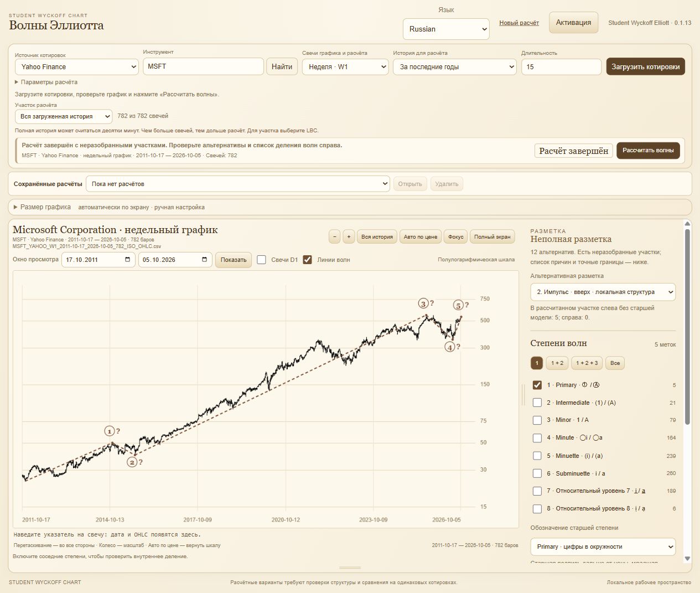The width and height of the screenshot is (700, 593).
Task: Click the duration field showing 15
Action: (x=561, y=67)
